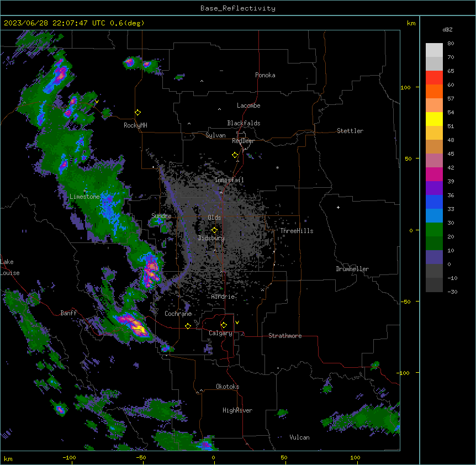Screen dimensions: 476x465
Task: Click the Lake Louise label
Action: tap(10, 267)
